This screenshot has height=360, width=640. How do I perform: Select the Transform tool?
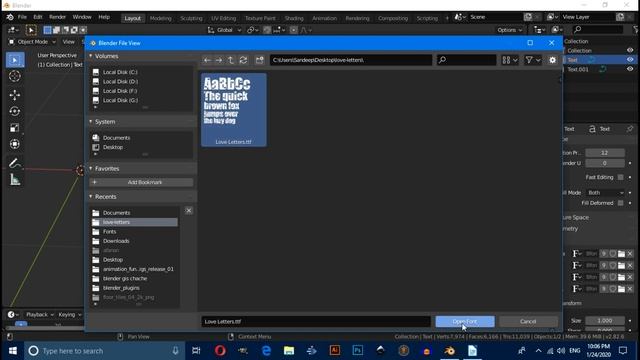[x=15, y=144]
